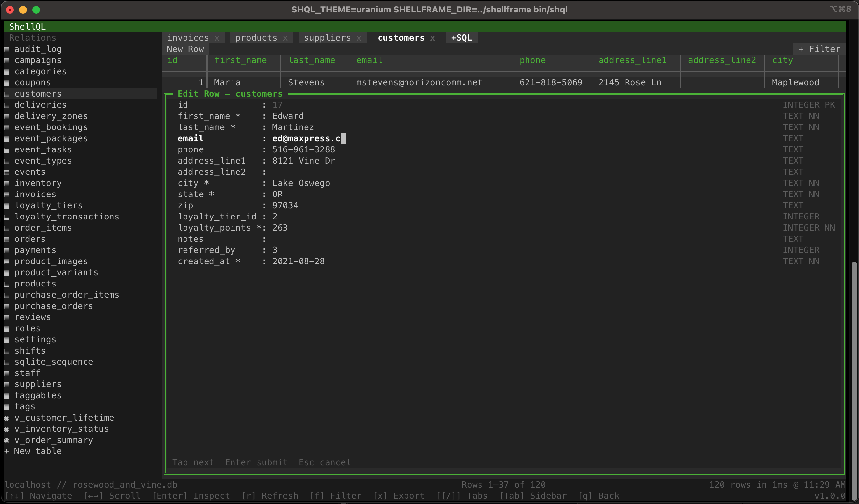Close the invoices tab with its x
This screenshot has width=859, height=504.
217,38
